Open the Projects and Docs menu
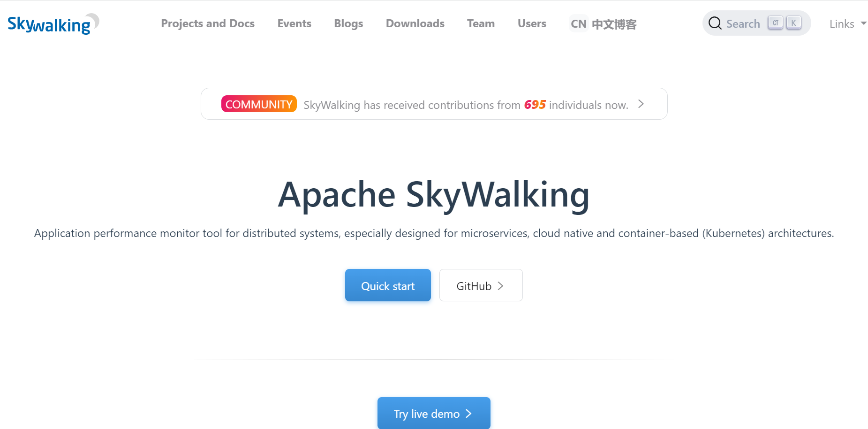 click(x=208, y=23)
